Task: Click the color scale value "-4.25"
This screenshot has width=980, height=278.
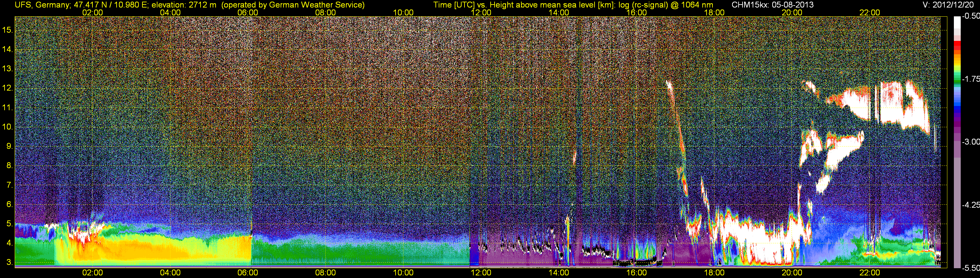Action: click(x=971, y=205)
